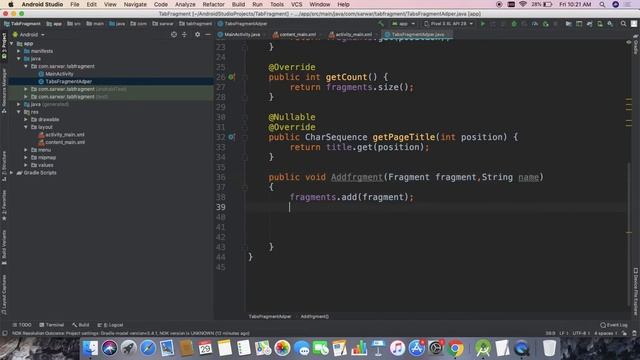Hide the Project panel with the minus icon
The image size is (640, 360).
click(x=208, y=35)
